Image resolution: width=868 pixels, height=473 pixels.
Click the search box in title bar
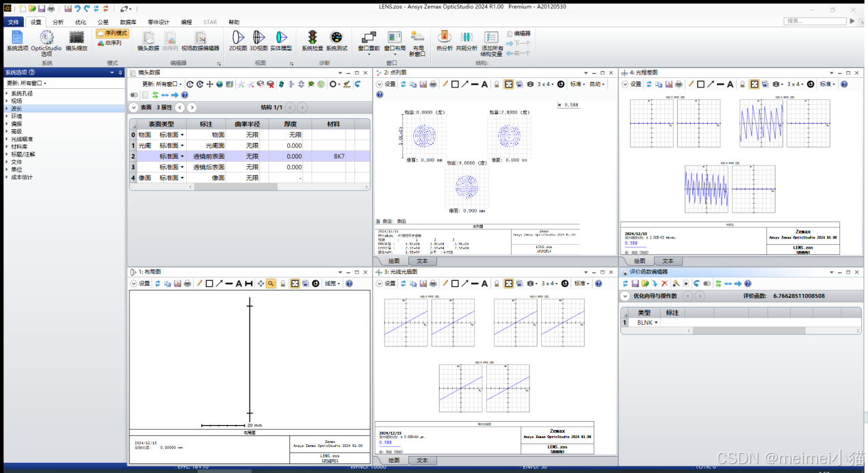tap(815, 21)
